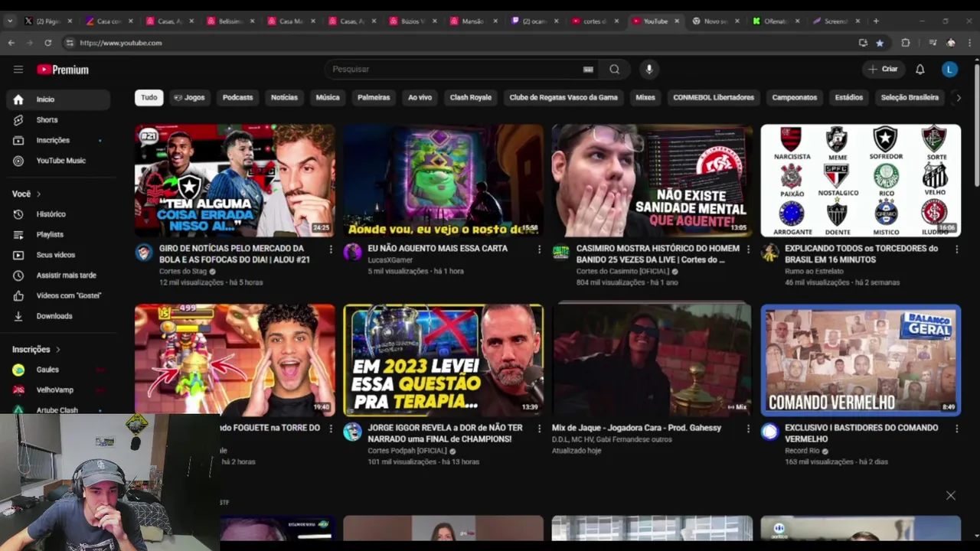
Task: Start voice search with microphone icon
Action: click(649, 70)
